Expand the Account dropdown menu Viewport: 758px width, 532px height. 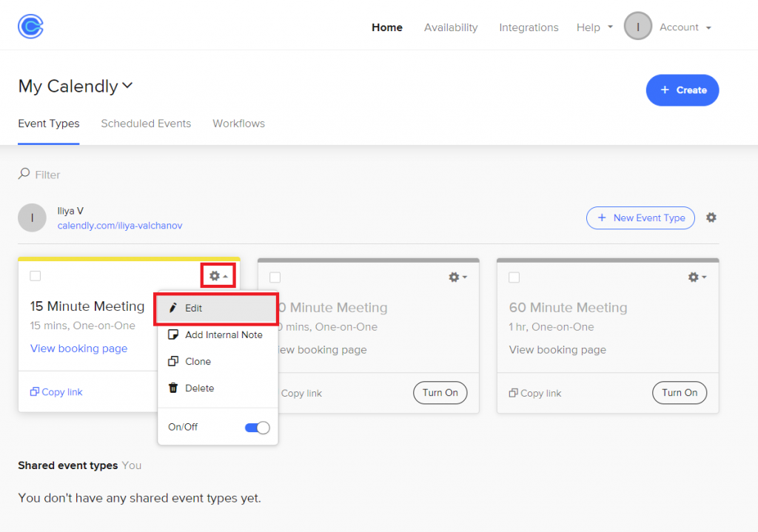[x=685, y=27]
